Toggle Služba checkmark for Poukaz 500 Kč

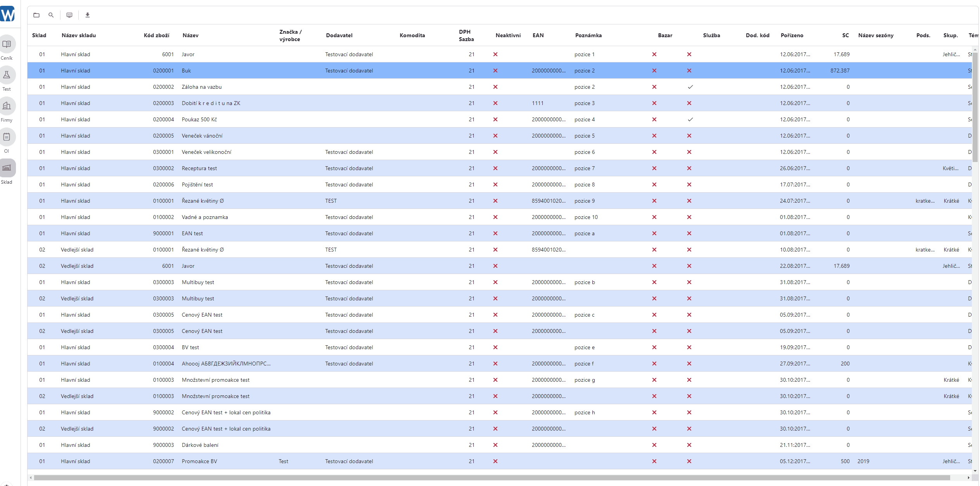pos(690,119)
